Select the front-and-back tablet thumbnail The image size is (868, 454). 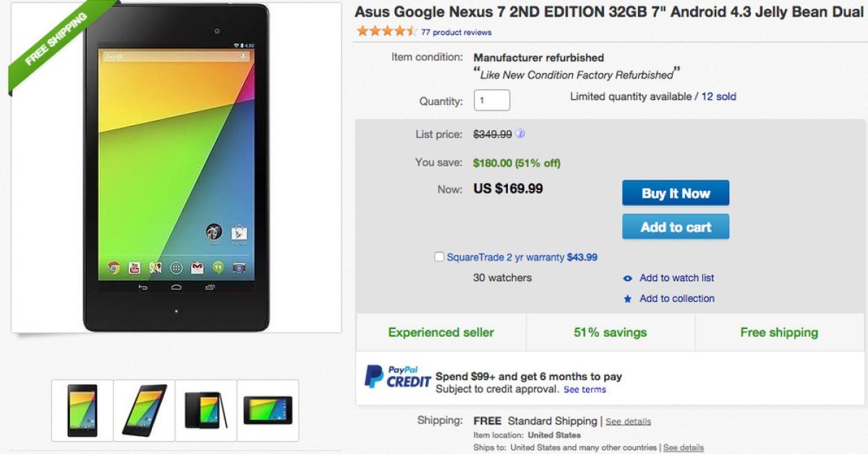[x=206, y=410]
